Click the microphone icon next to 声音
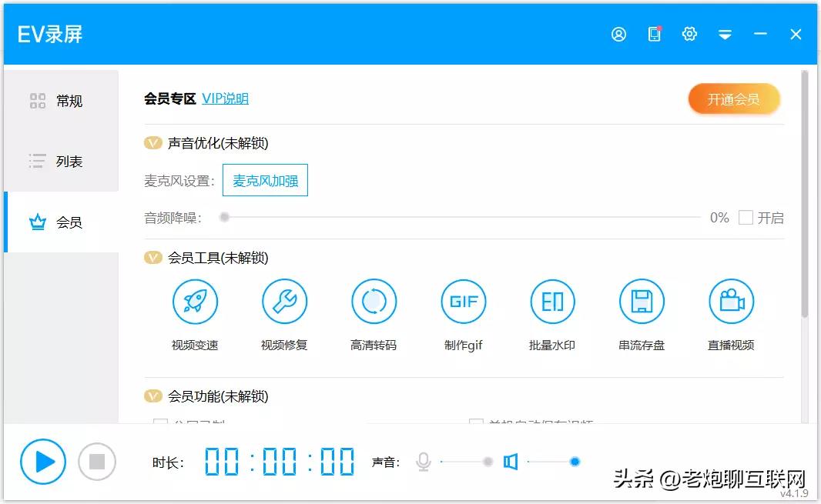Viewport: 821px width, 504px height. pos(423,461)
